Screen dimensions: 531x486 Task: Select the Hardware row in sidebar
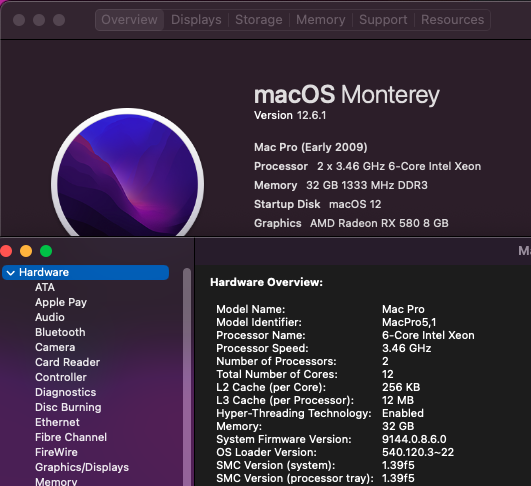point(85,272)
